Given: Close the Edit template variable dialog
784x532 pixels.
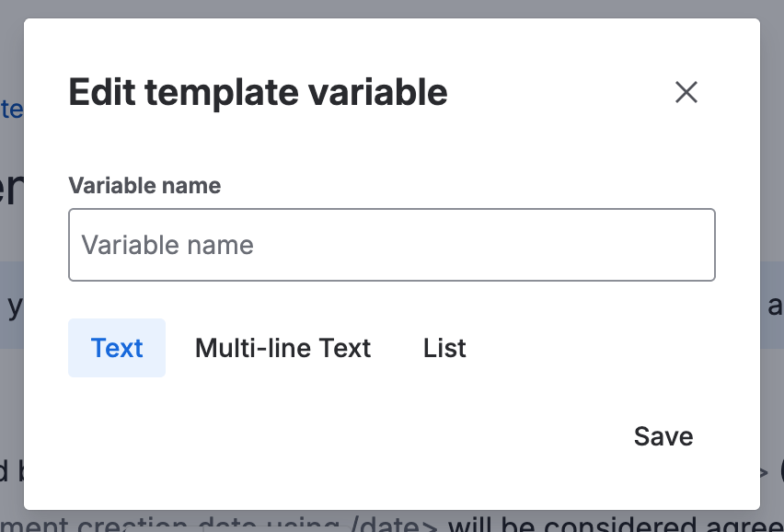Looking at the screenshot, I should tap(686, 92).
